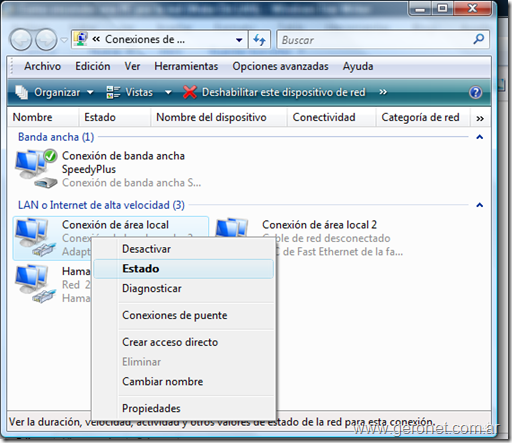Viewport: 512px width, 443px height.
Task: Open the address bar dropdown arrow
Action: pyautogui.click(x=239, y=40)
